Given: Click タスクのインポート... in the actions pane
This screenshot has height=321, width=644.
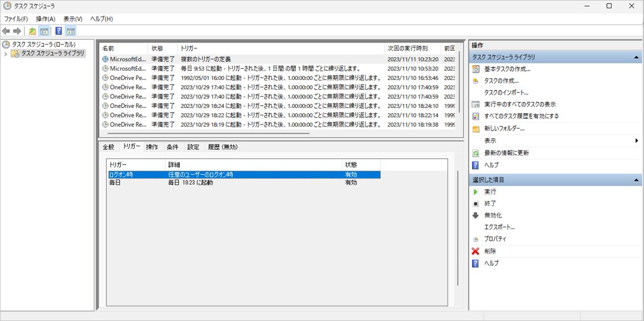Looking at the screenshot, I should (x=506, y=92).
